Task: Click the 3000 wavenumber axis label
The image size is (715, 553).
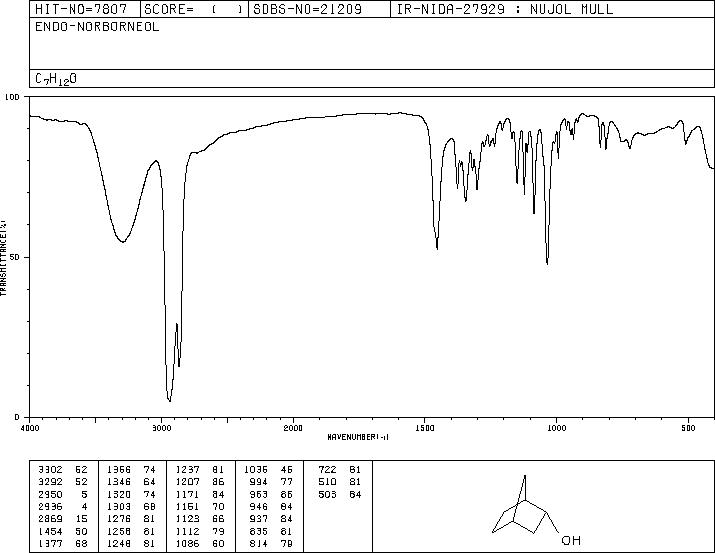Action: pos(161,428)
